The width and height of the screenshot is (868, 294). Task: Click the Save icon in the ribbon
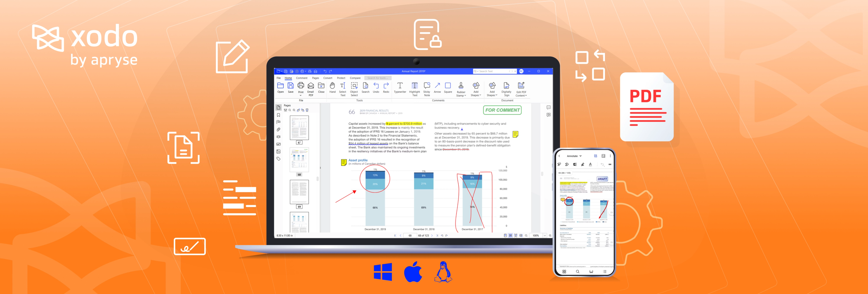(290, 86)
